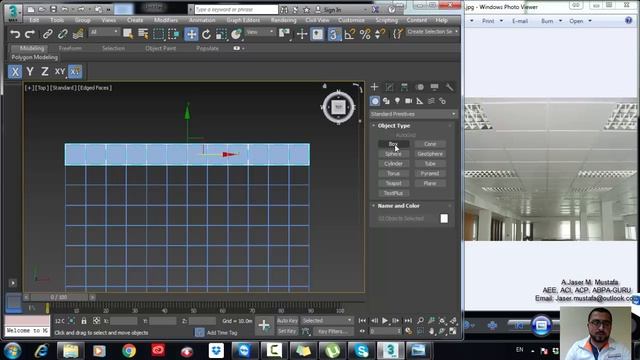
Task: Select the Select and Link tool
Action: (47, 34)
